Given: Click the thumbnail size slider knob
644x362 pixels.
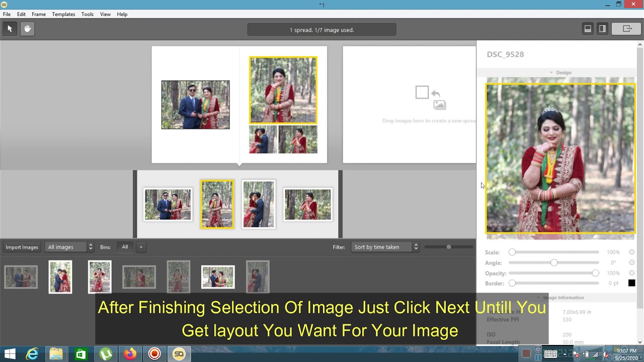Looking at the screenshot, I should (x=449, y=247).
